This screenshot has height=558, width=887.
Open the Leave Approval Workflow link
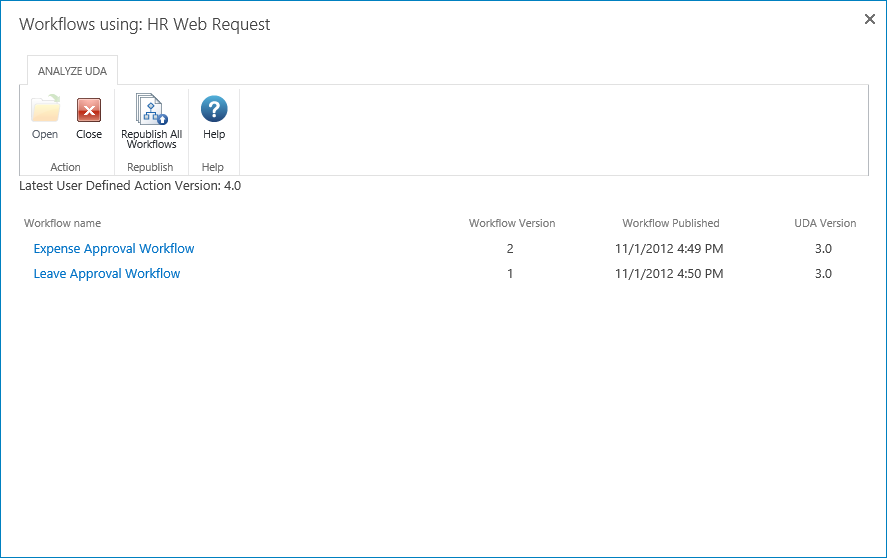[107, 274]
